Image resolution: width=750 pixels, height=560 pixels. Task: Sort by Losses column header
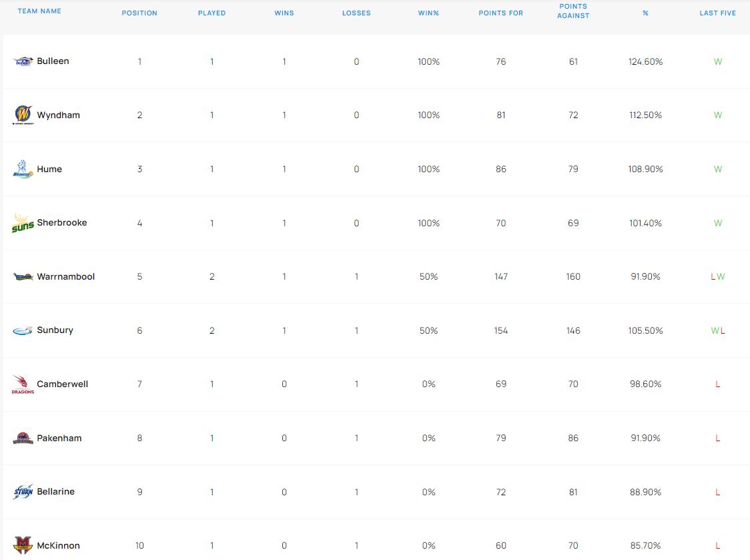pos(356,13)
